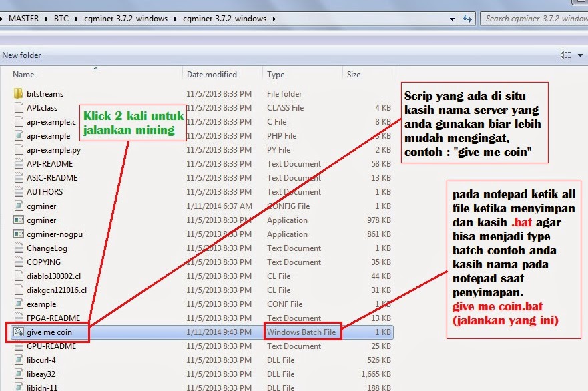Click the api-example PHP file icon
588x391 pixels.
(x=19, y=135)
